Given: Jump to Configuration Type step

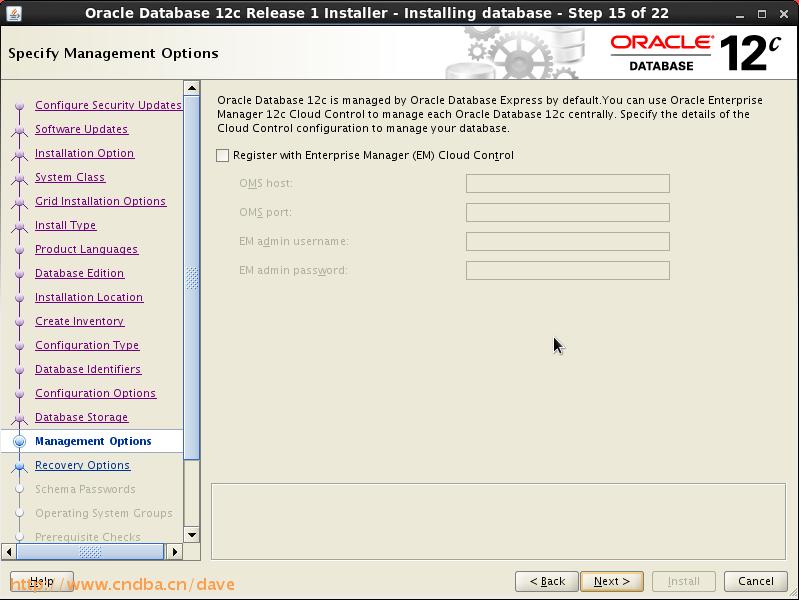Looking at the screenshot, I should click(87, 345).
